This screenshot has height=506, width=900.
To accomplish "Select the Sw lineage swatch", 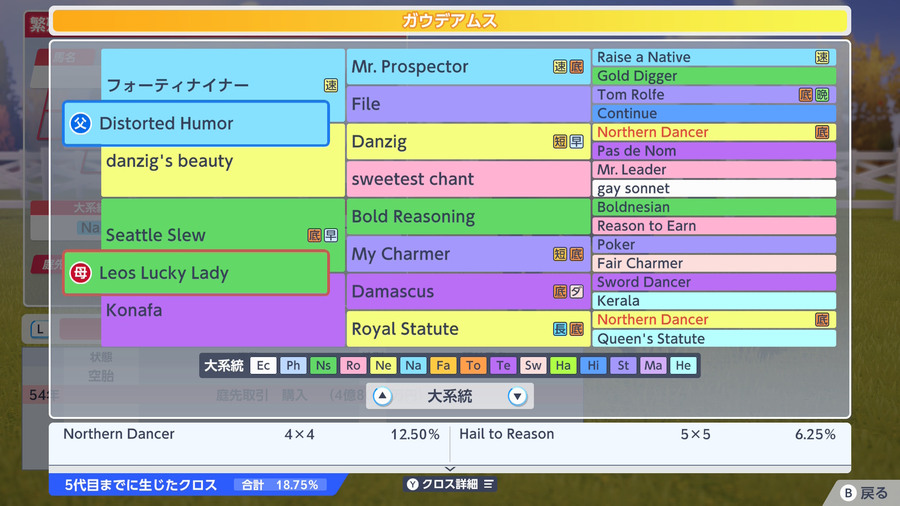I will point(533,365).
